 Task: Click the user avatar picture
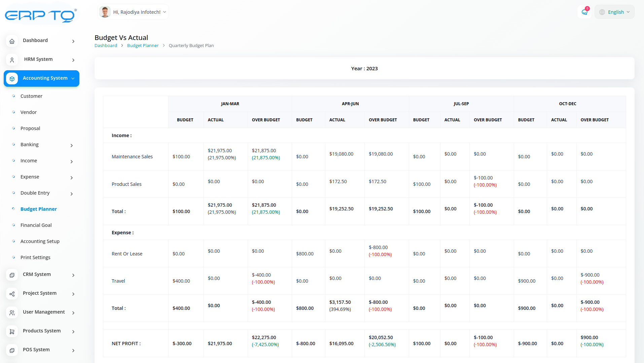105,12
